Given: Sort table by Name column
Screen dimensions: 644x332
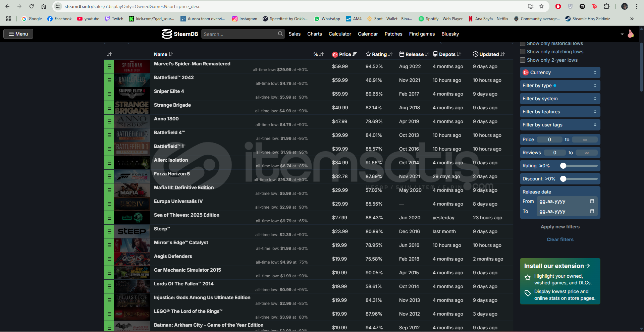Looking at the screenshot, I should pos(163,54).
